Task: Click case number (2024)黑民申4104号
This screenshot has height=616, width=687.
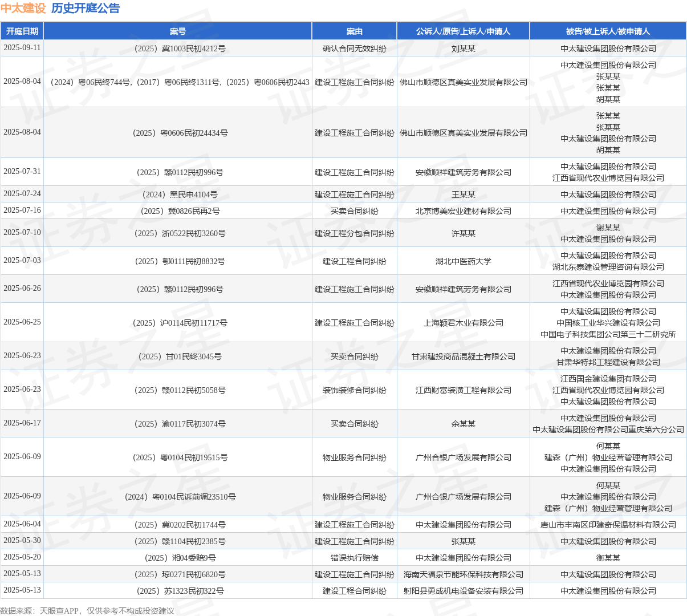Action: (x=178, y=194)
